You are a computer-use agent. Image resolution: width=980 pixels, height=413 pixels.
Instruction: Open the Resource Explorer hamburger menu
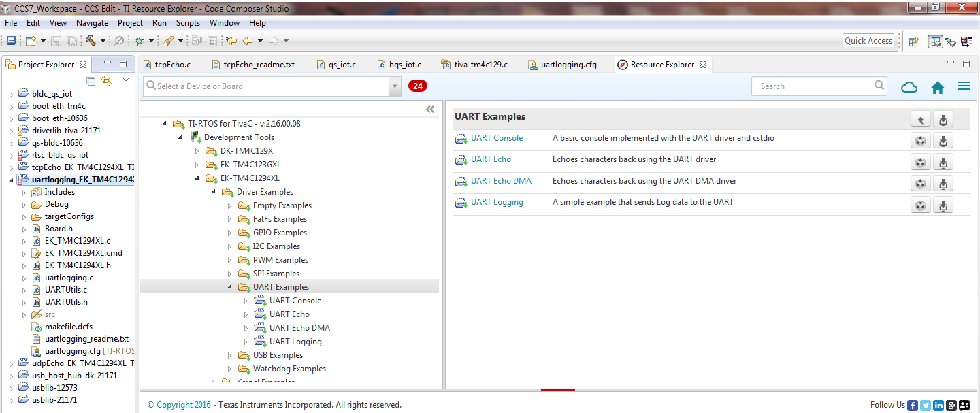coord(964,86)
